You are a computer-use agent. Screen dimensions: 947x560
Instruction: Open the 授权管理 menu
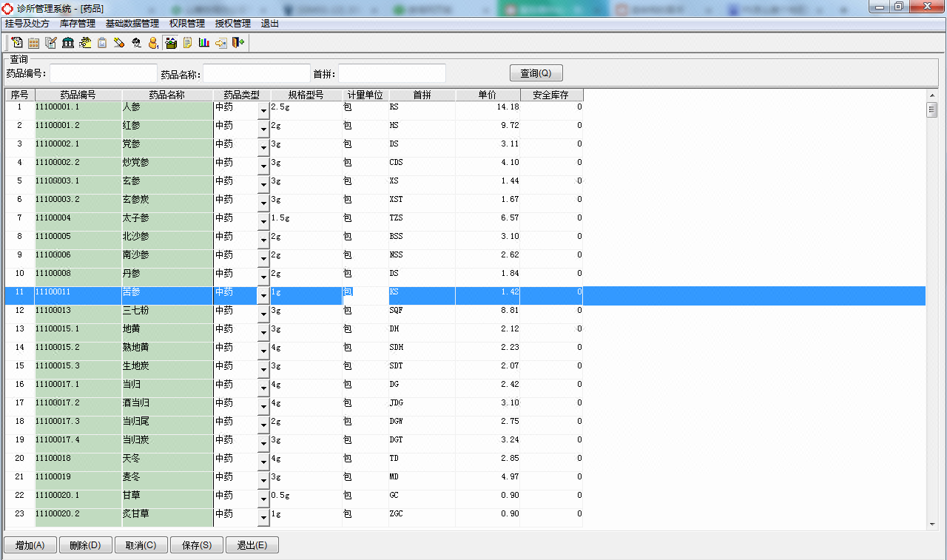click(233, 24)
